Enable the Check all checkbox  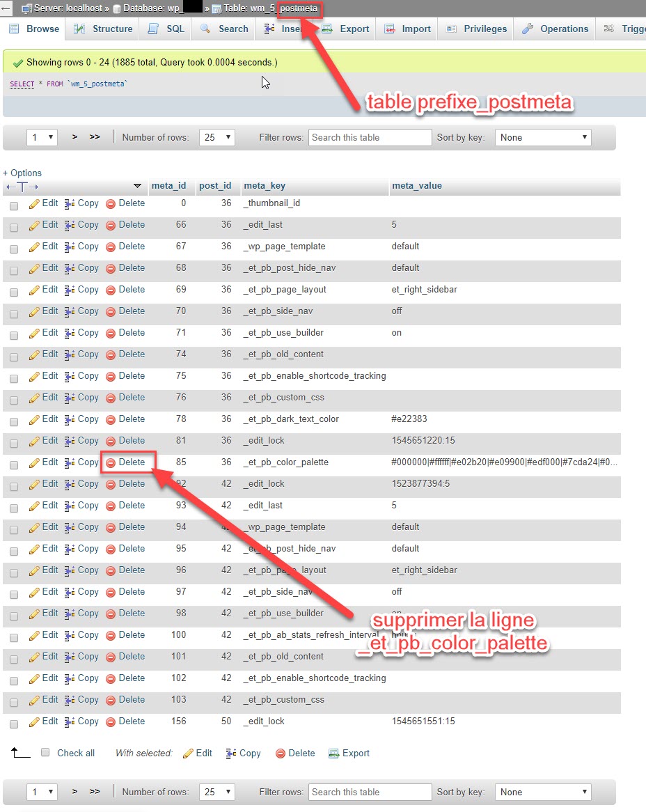tap(45, 753)
